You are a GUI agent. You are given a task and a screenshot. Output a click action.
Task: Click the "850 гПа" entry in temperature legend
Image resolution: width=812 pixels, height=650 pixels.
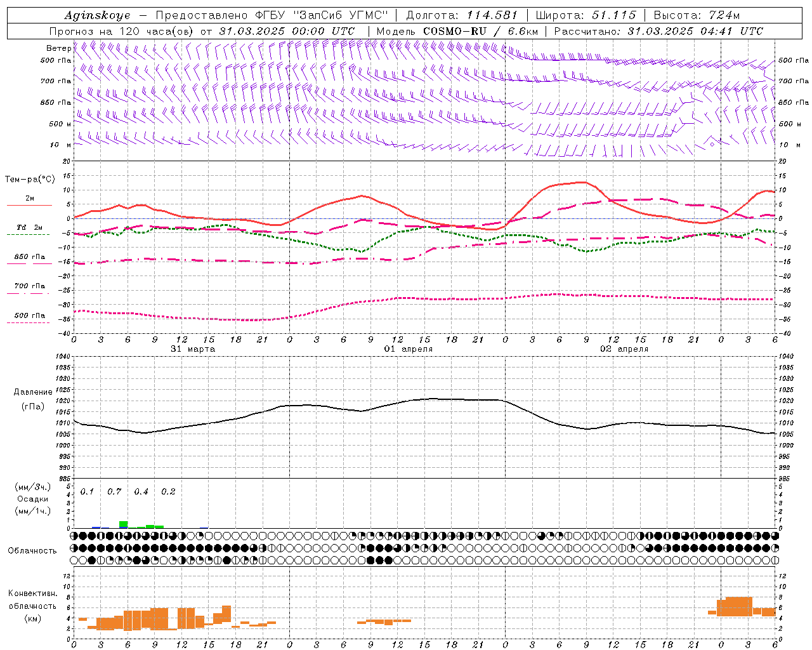coord(30,257)
